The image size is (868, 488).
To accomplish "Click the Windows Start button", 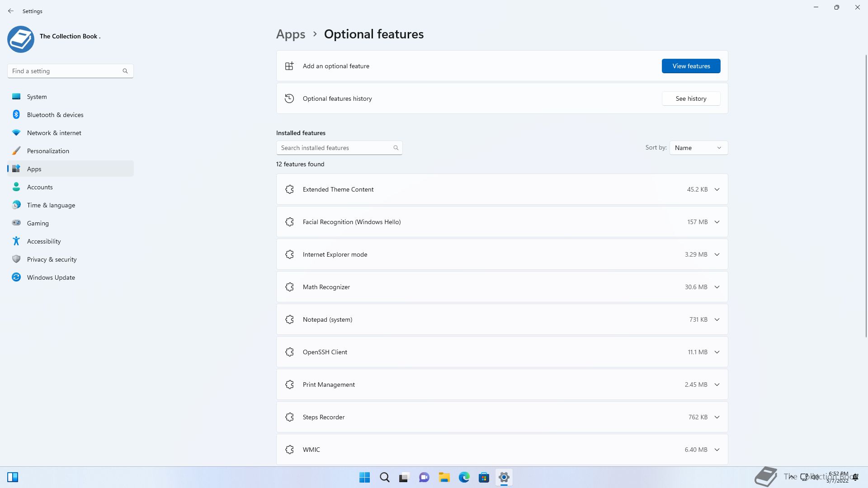I will [x=364, y=477].
